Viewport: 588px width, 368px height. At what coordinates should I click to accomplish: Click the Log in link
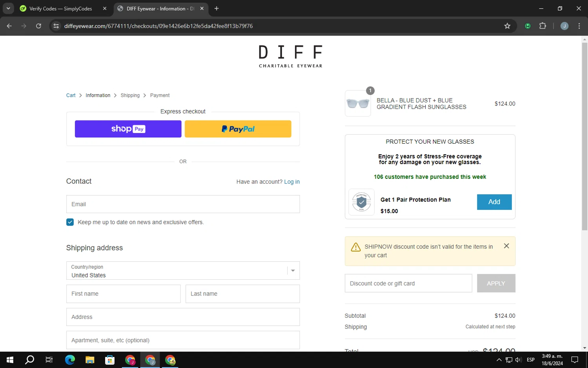tap(292, 182)
